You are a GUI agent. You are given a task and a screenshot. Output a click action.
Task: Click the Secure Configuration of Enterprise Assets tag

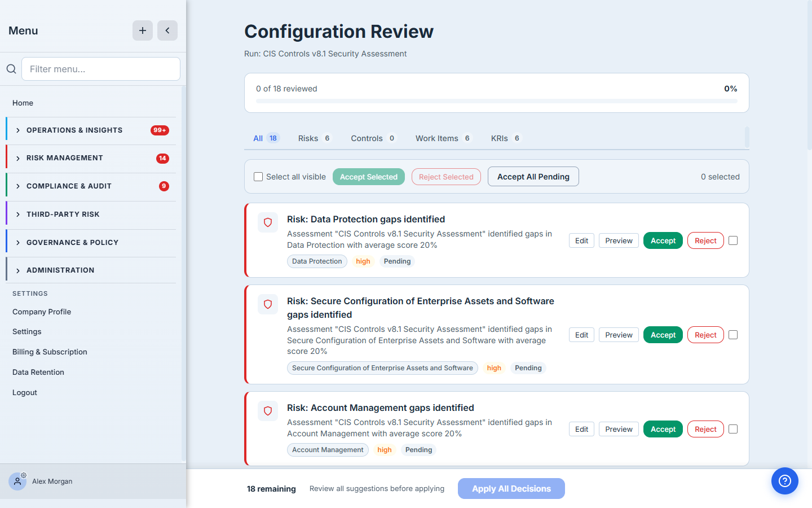[x=382, y=368]
